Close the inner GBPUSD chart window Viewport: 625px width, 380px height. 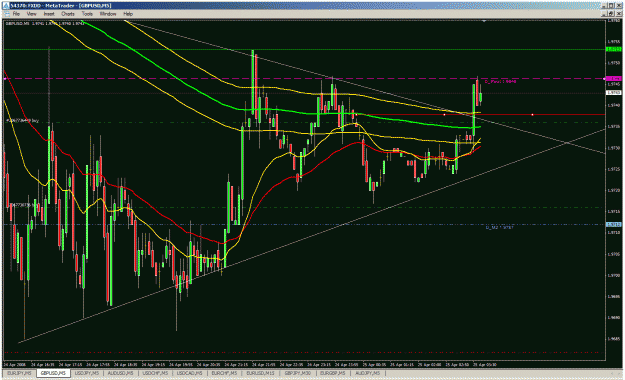point(618,14)
